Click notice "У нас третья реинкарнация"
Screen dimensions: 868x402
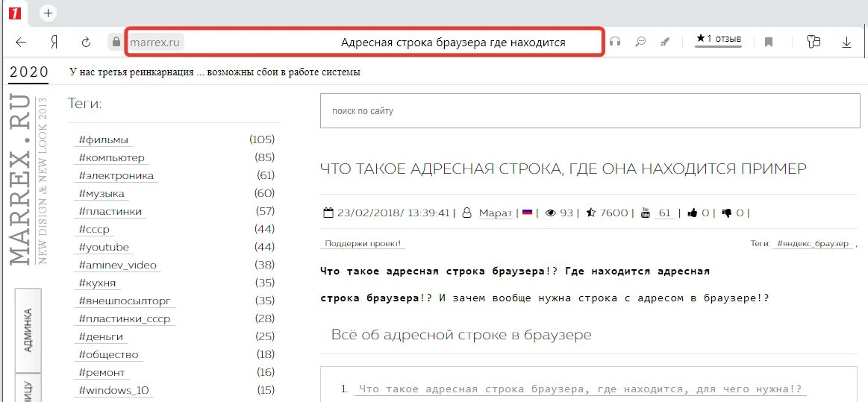215,72
